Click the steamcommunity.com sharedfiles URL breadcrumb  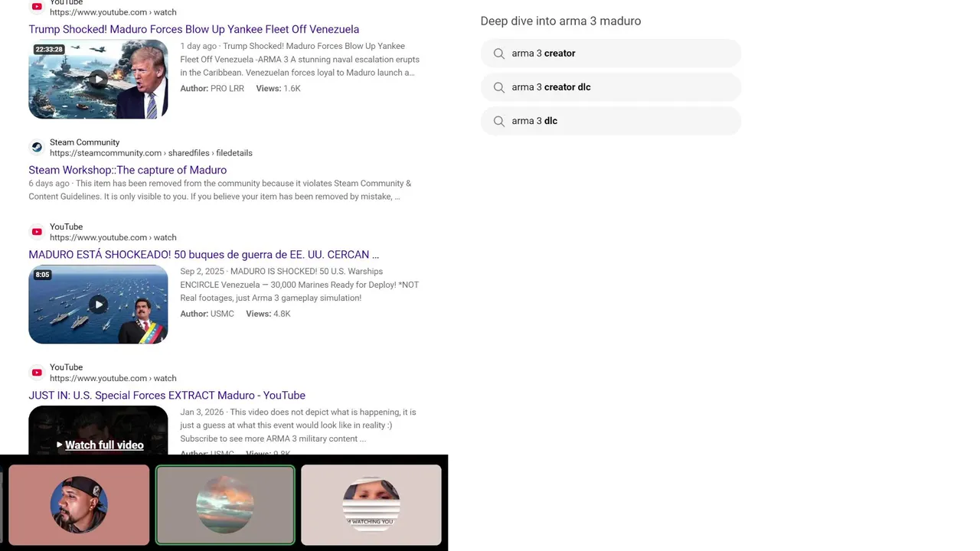[151, 153]
